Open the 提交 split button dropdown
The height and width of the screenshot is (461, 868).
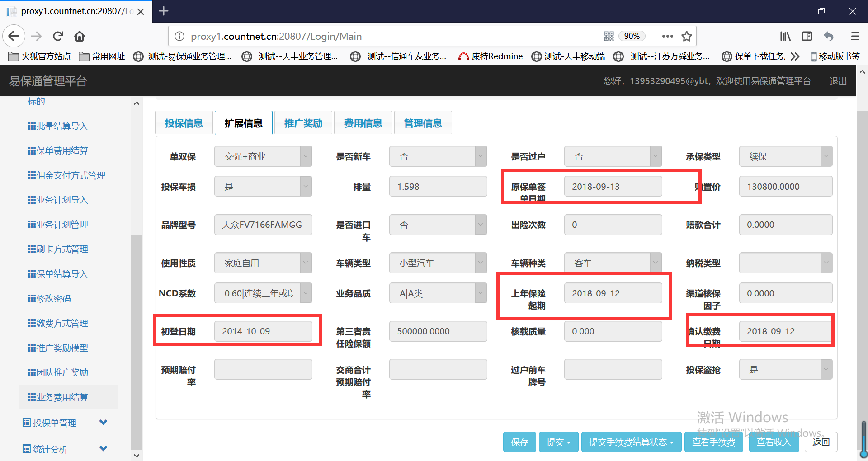click(558, 442)
